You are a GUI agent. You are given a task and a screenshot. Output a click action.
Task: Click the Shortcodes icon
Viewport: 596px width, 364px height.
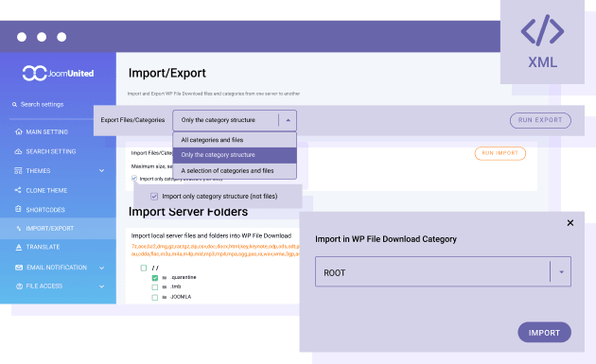18,209
